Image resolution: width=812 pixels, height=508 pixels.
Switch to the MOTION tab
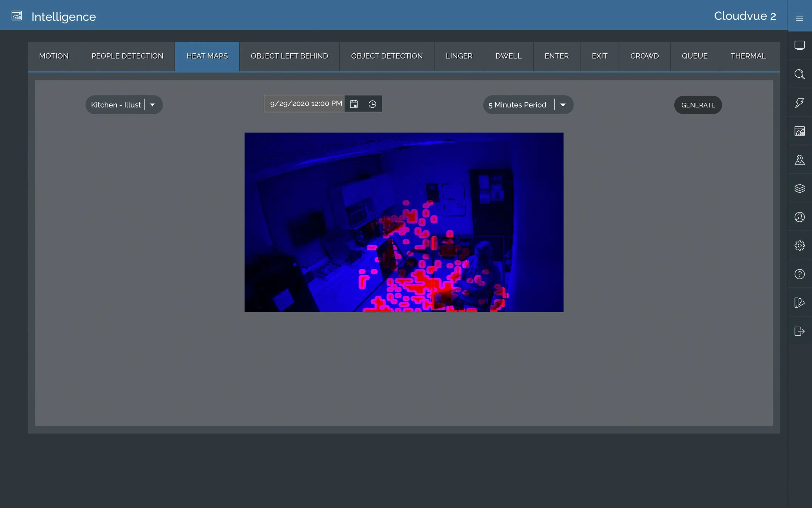point(54,56)
